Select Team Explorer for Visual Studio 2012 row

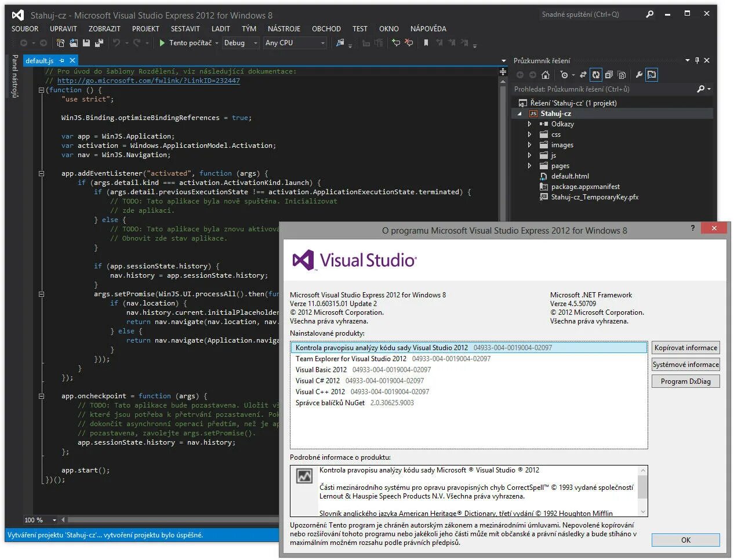(468, 359)
